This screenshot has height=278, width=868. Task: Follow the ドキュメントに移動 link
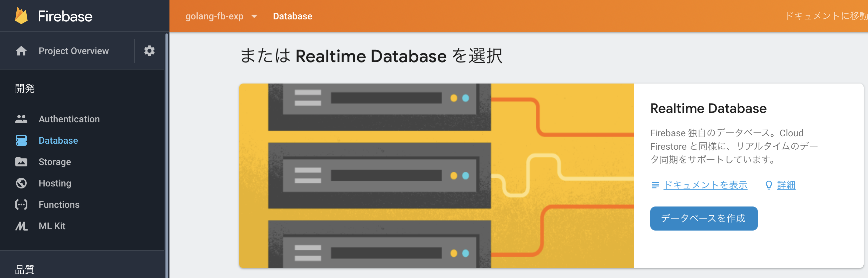coord(826,16)
